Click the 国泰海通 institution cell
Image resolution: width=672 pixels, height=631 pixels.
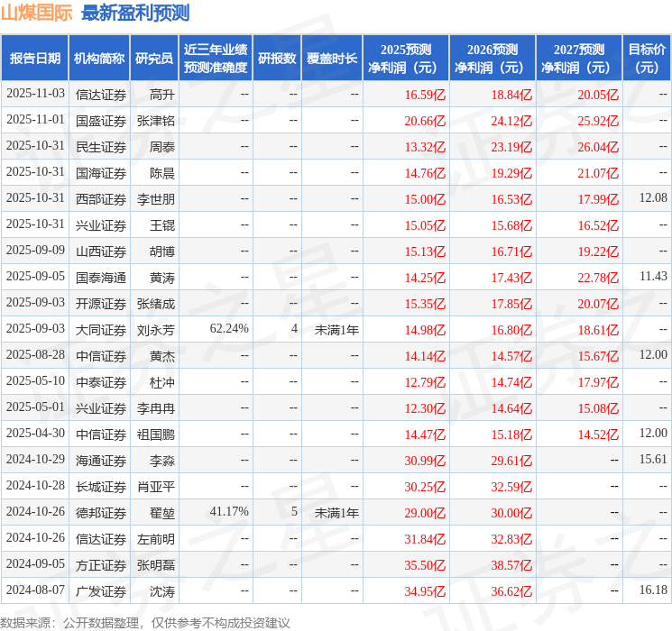coord(101,278)
